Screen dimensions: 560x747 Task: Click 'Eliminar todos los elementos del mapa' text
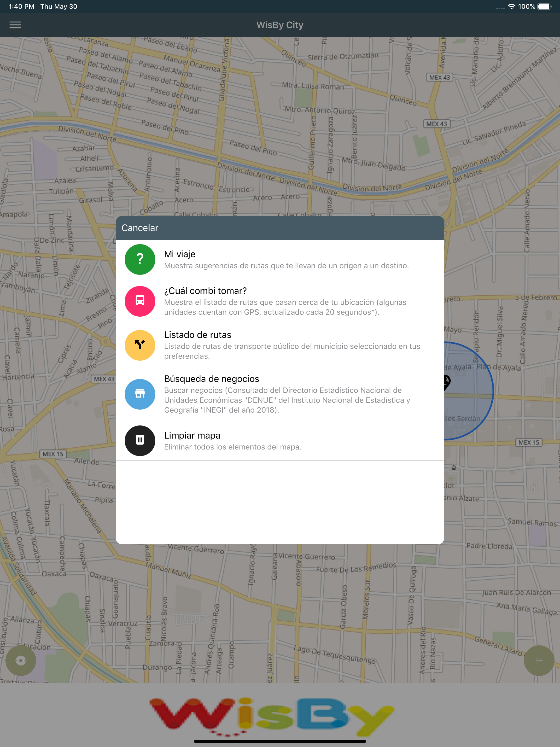233,447
